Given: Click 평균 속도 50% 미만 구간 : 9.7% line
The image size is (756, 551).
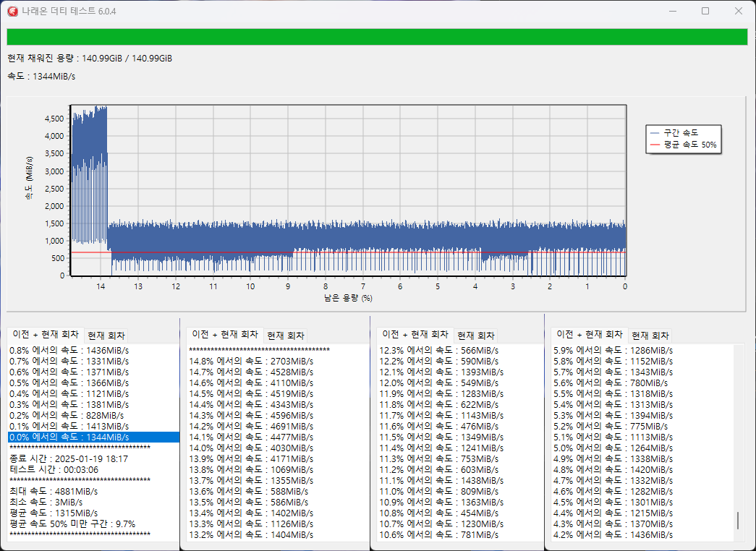Looking at the screenshot, I should pyautogui.click(x=72, y=524).
